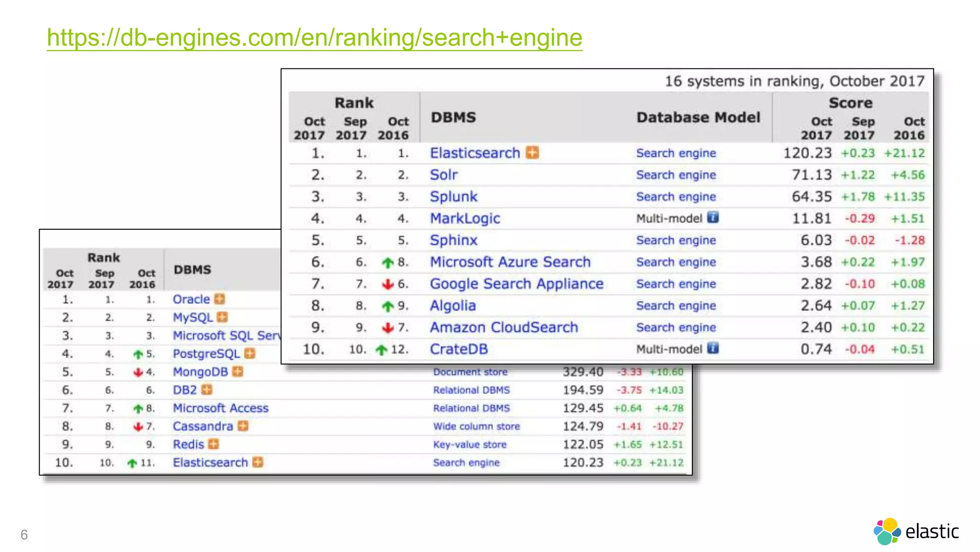
Task: Click the info icon beside CrateDB Multi-model
Action: click(x=713, y=348)
